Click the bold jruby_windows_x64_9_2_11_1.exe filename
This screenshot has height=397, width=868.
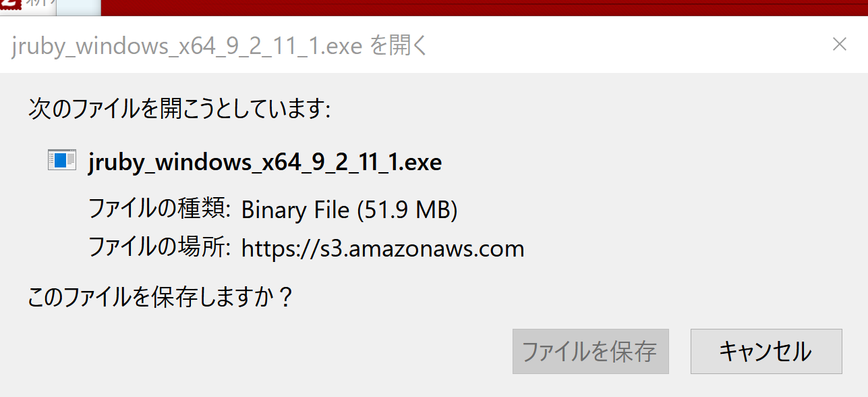264,163
